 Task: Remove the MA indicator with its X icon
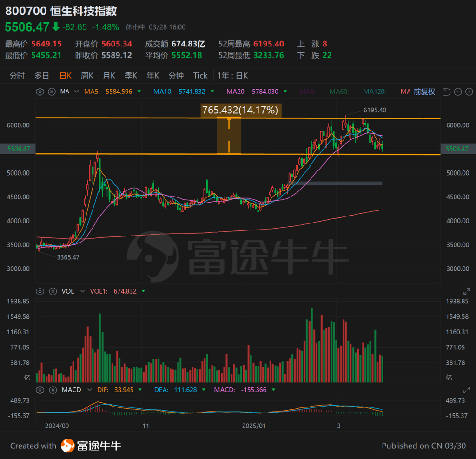pyautogui.click(x=52, y=92)
